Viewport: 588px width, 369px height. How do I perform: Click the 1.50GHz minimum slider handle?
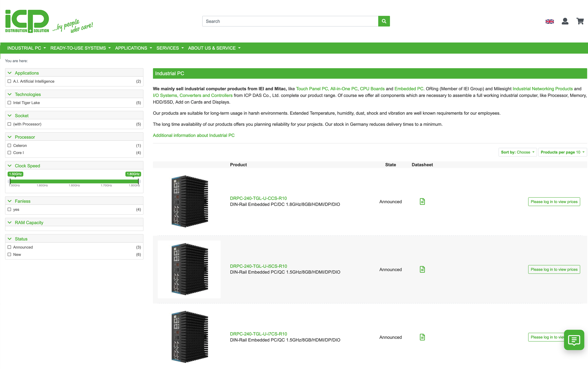coord(10,181)
